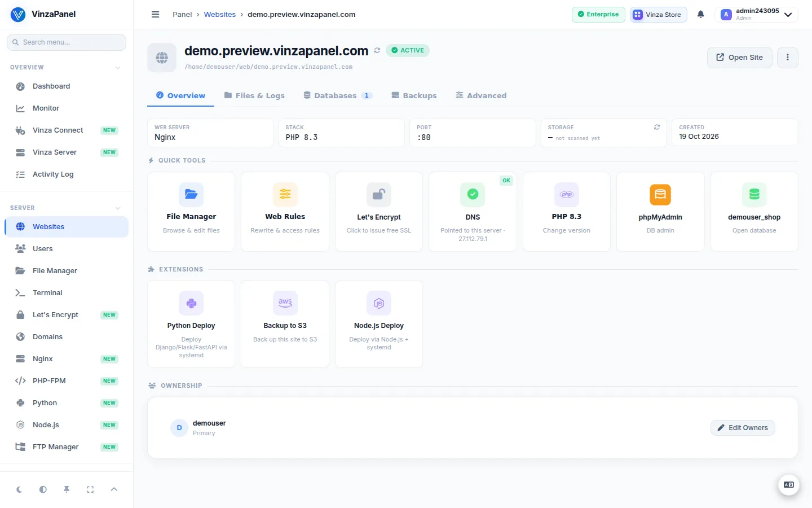Refresh the storage scan icon
This screenshot has width=812, height=508.
tap(657, 127)
